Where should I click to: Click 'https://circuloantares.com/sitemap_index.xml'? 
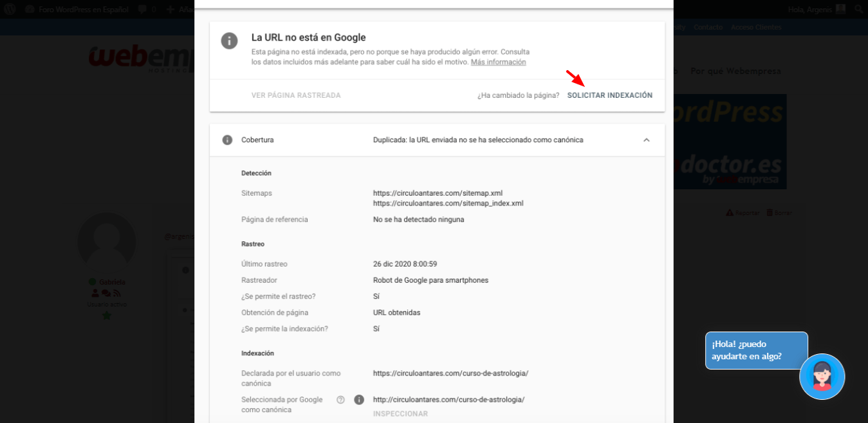pyautogui.click(x=448, y=203)
